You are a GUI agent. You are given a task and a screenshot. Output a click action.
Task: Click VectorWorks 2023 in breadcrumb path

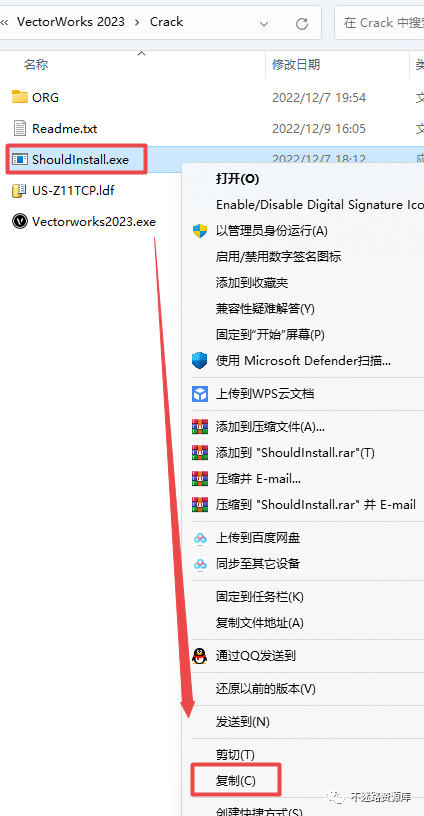[71, 22]
